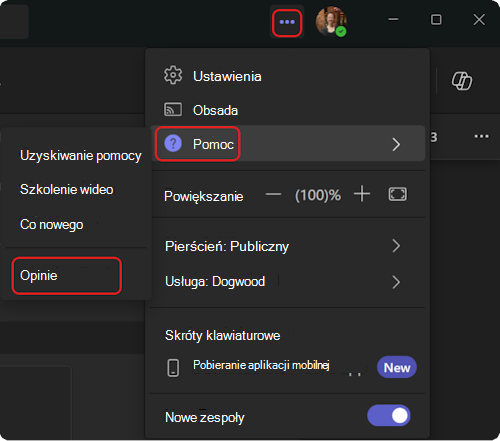Select the Obsada menu entry
Screen dimensions: 500x441
coord(288,110)
